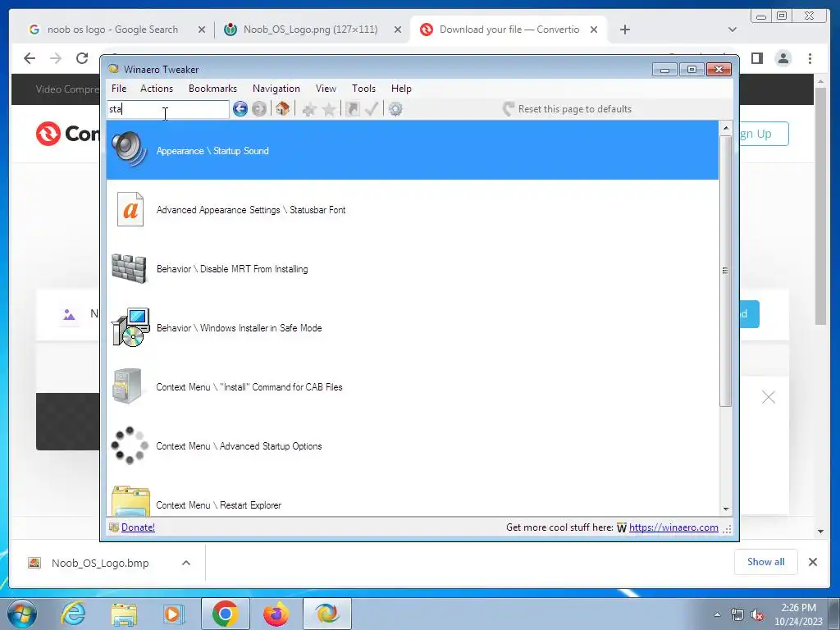The width and height of the screenshot is (840, 630).
Task: Open Internet Explorer from the taskbar
Action: [x=73, y=614]
